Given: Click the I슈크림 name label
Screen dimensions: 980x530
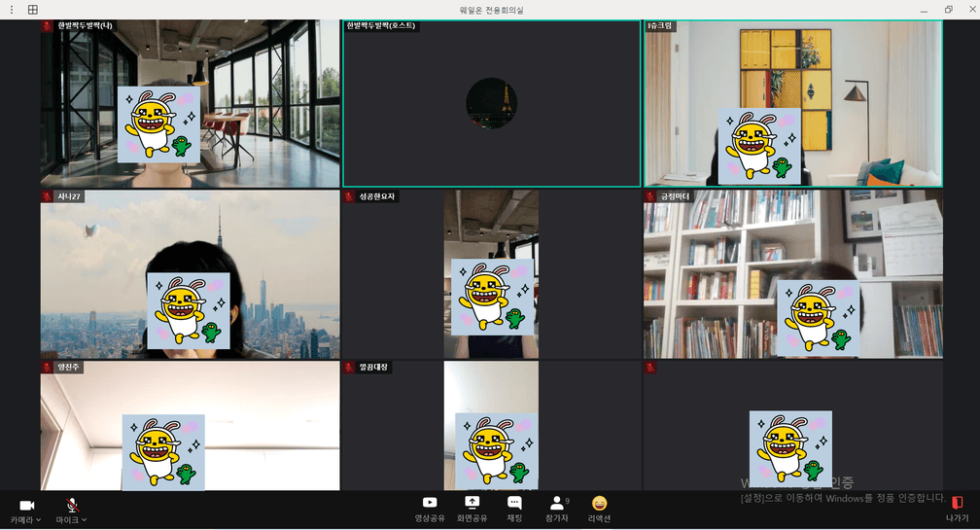Looking at the screenshot, I should click(660, 25).
